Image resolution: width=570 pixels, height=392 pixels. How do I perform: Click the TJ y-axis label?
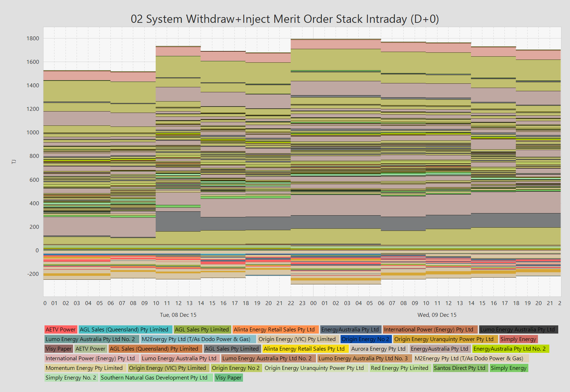(14, 162)
